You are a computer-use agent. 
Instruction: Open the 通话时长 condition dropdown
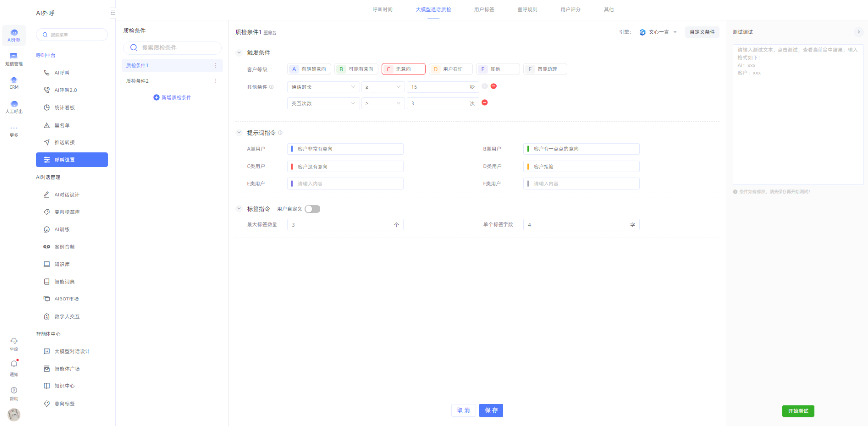coord(323,87)
